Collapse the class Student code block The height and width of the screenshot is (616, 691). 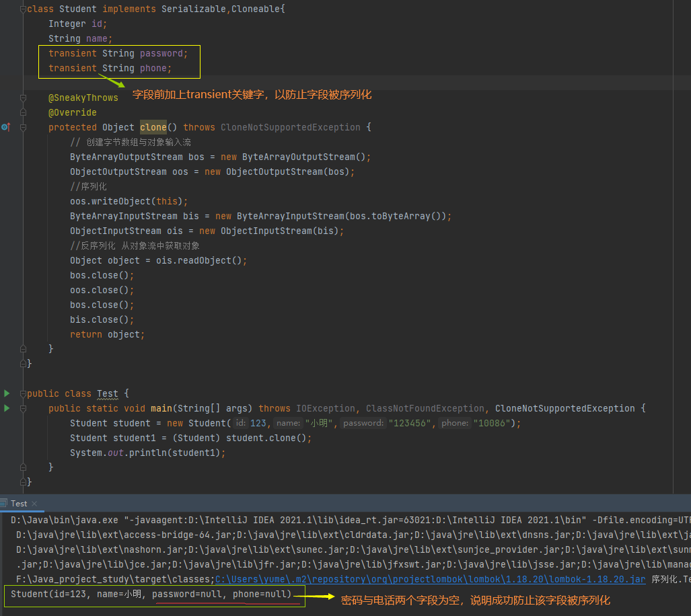pos(23,9)
